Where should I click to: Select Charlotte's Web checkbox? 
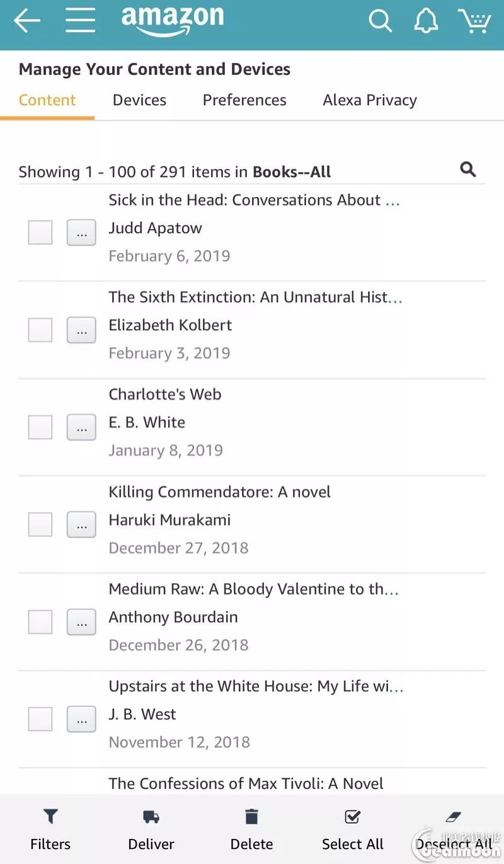(x=40, y=427)
